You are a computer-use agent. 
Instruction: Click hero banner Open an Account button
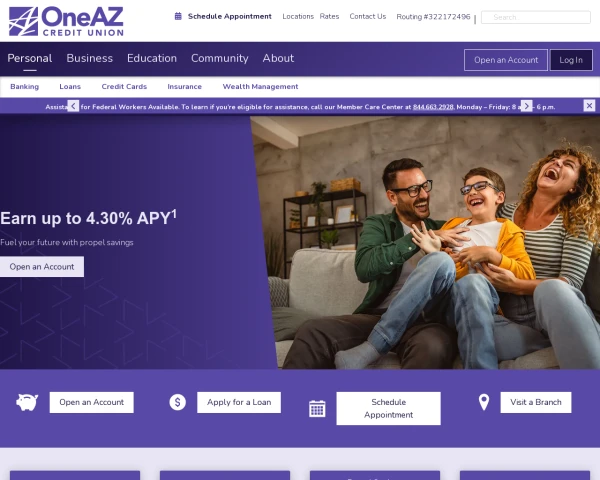click(x=42, y=266)
